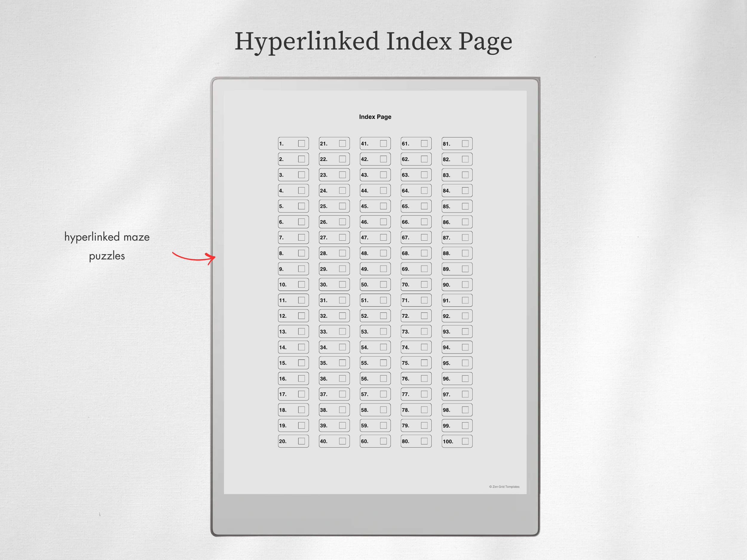Tick the checkbox beside number 18

[x=301, y=410]
